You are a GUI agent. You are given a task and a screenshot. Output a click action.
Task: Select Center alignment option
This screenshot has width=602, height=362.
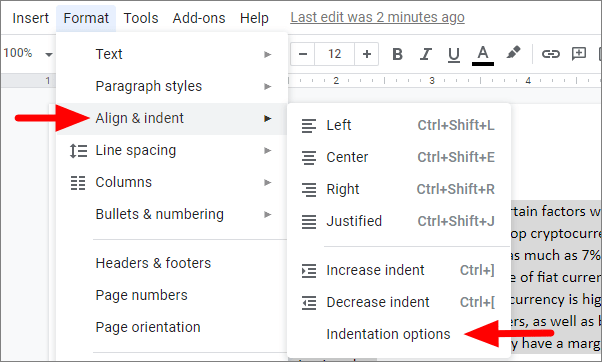coord(399,157)
